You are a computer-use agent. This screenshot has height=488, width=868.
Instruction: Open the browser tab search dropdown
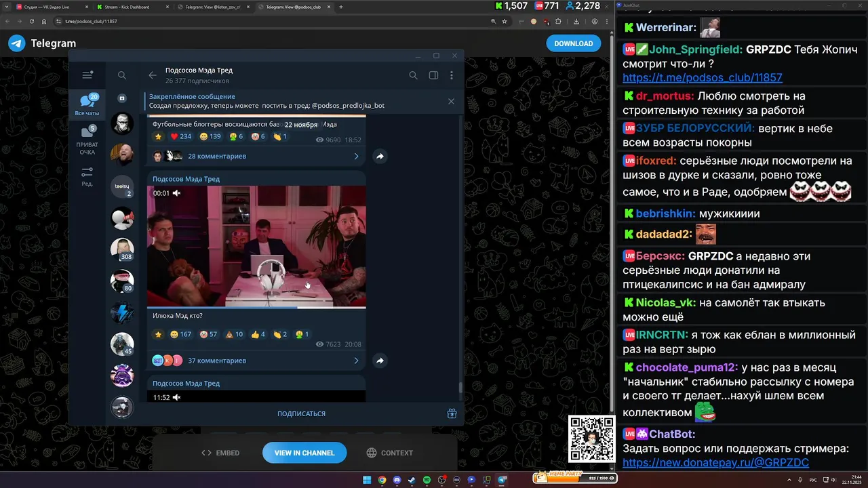pyautogui.click(x=6, y=7)
